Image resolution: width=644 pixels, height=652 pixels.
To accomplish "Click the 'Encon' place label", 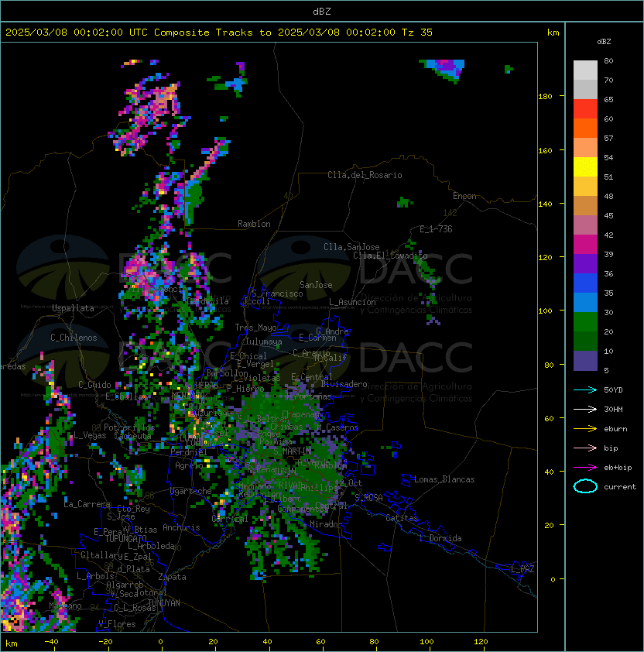I will [464, 196].
